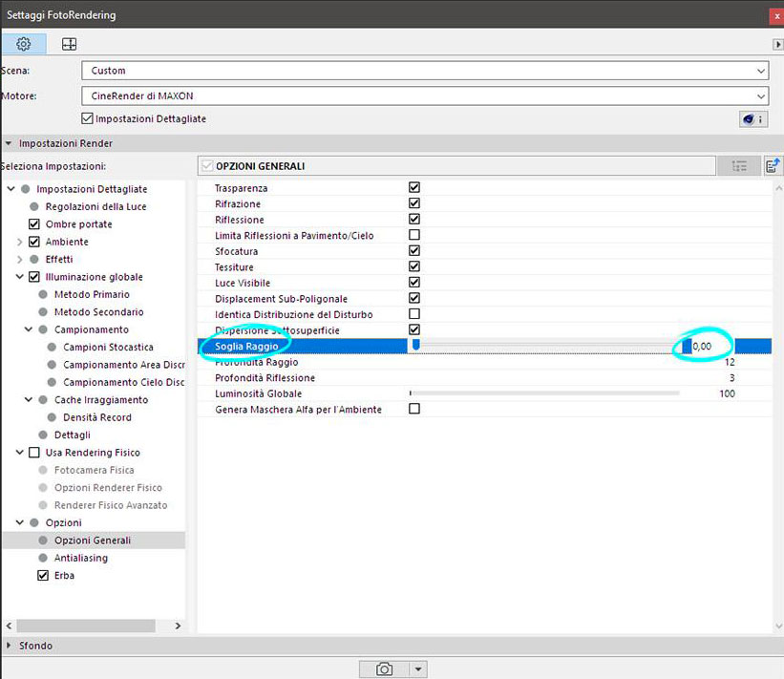The width and height of the screenshot is (784, 679).
Task: Enable Limita Riflessioni a Pavimento/Cielo
Action: click(x=414, y=235)
